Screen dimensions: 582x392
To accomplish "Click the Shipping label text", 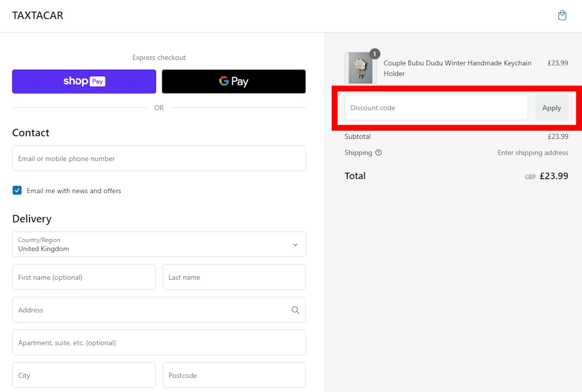I will coord(358,152).
